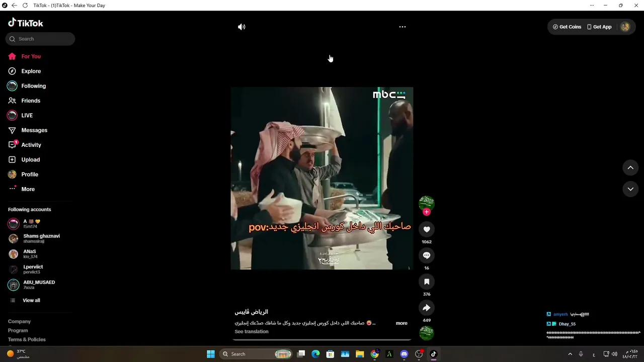The height and width of the screenshot is (362, 644).
Task: Click the Program footer link
Action: point(18,330)
